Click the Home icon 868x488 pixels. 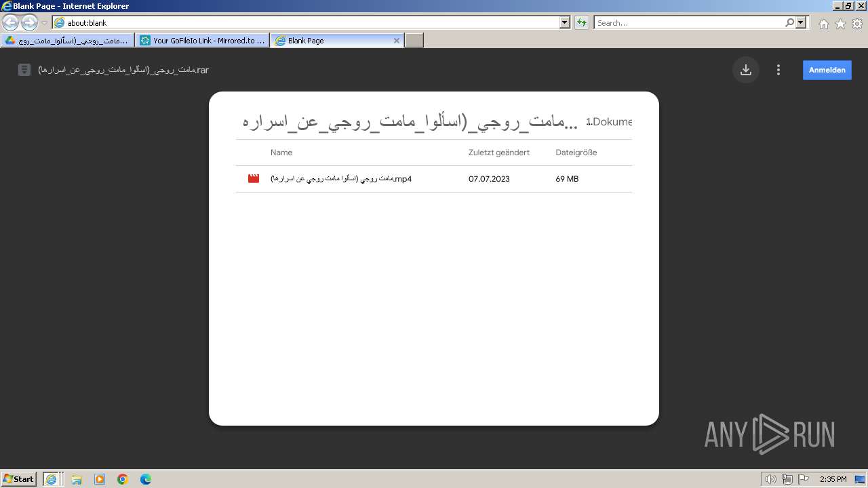pyautogui.click(x=823, y=24)
